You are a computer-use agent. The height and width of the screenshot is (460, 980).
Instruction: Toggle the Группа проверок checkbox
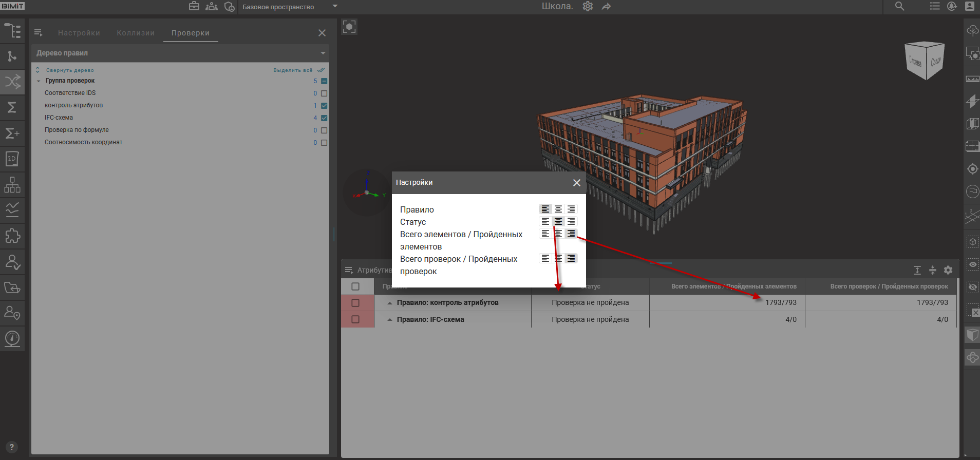click(324, 81)
